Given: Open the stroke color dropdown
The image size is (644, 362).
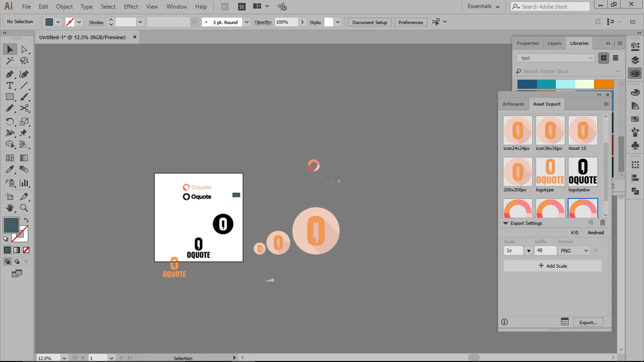Looking at the screenshot, I should tap(79, 22).
